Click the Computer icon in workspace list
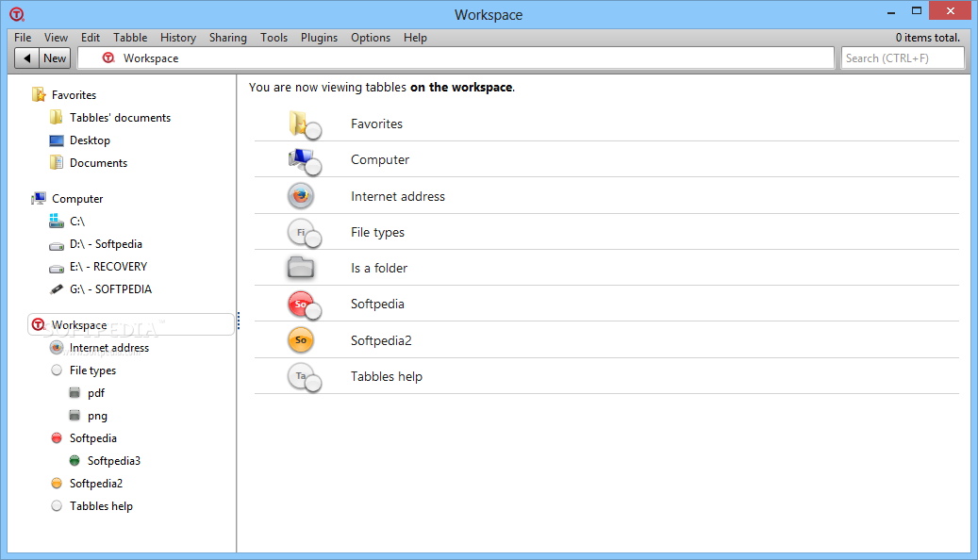 point(305,161)
